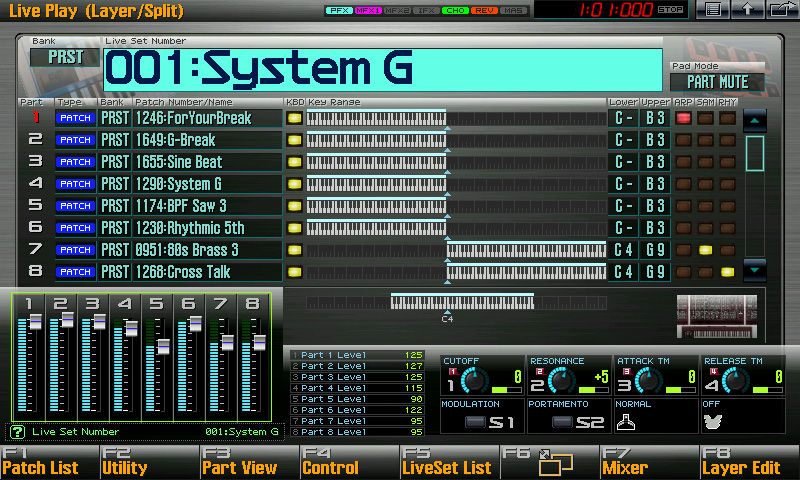Click the up arrow icon in top bar
The image size is (800, 480).
click(x=747, y=9)
